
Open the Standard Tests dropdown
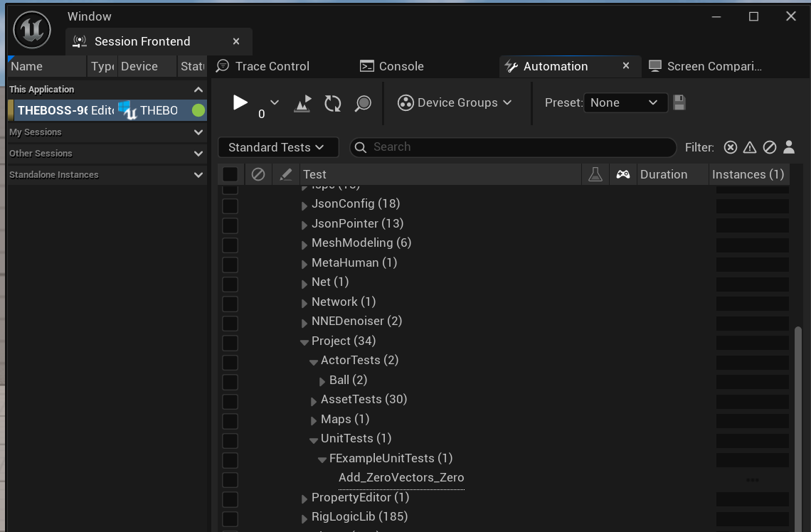tap(277, 147)
